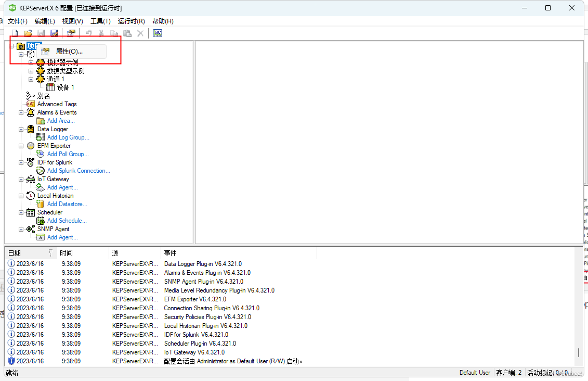Click the gear icon beside 通道 1
Screen dimensions: 588x381
pos(41,79)
